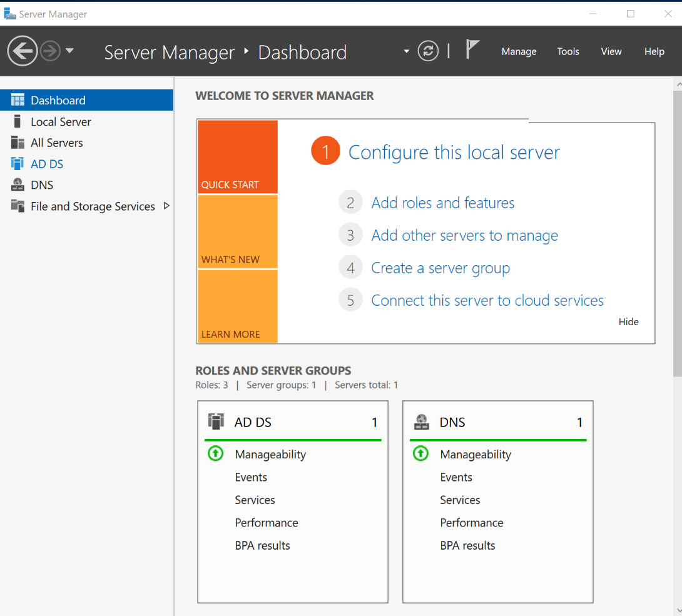Open the navigation history dropdown arrow

coord(69,51)
